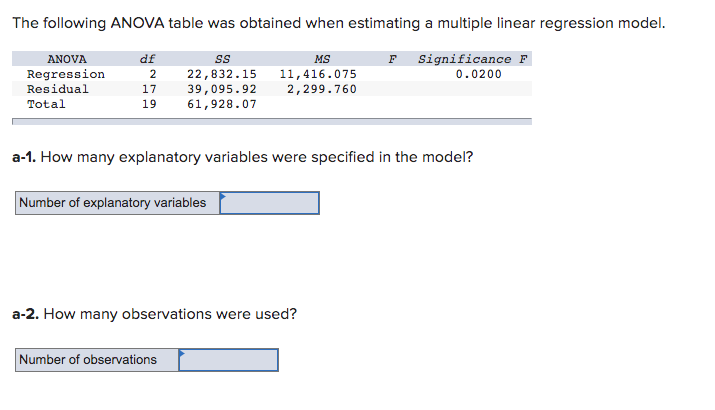The image size is (715, 410).
Task: Click the blue marker in observations field
Action: coord(182,353)
